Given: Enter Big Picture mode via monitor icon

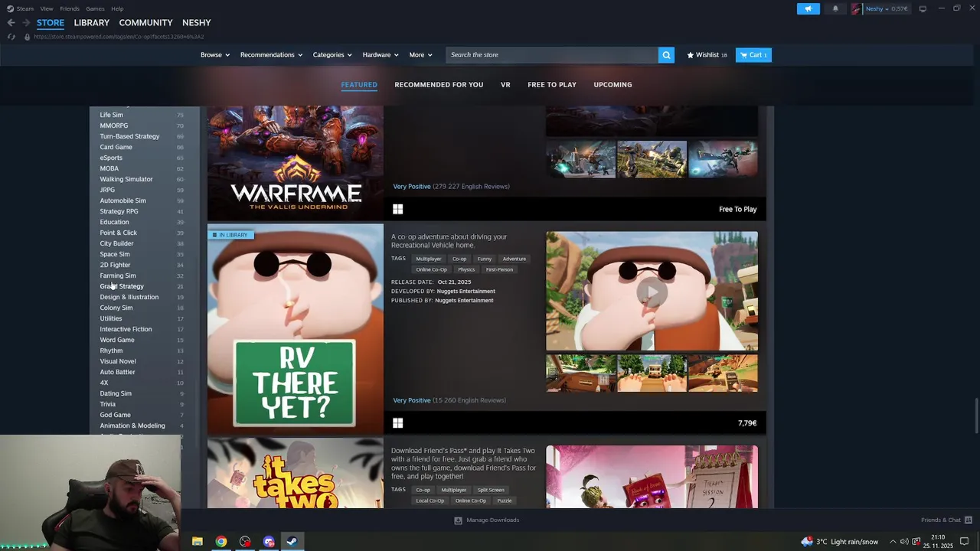Looking at the screenshot, I should pyautogui.click(x=923, y=8).
